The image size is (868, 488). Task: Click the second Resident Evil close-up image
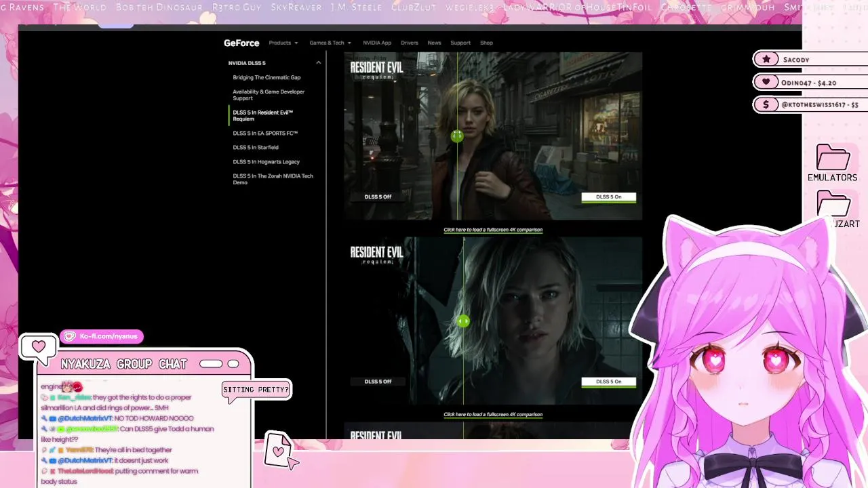(493, 321)
